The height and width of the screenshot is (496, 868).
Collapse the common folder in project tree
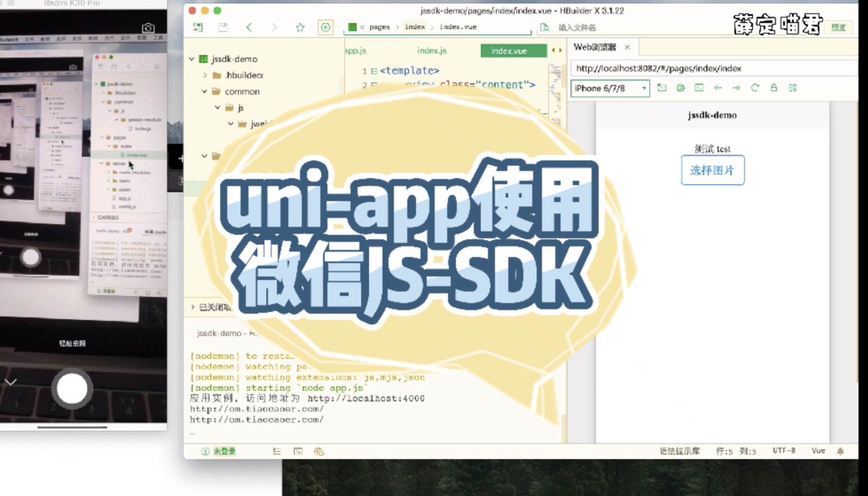click(x=204, y=91)
